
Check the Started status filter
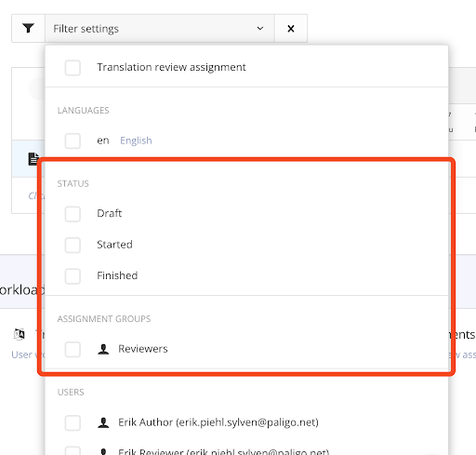pos(73,245)
